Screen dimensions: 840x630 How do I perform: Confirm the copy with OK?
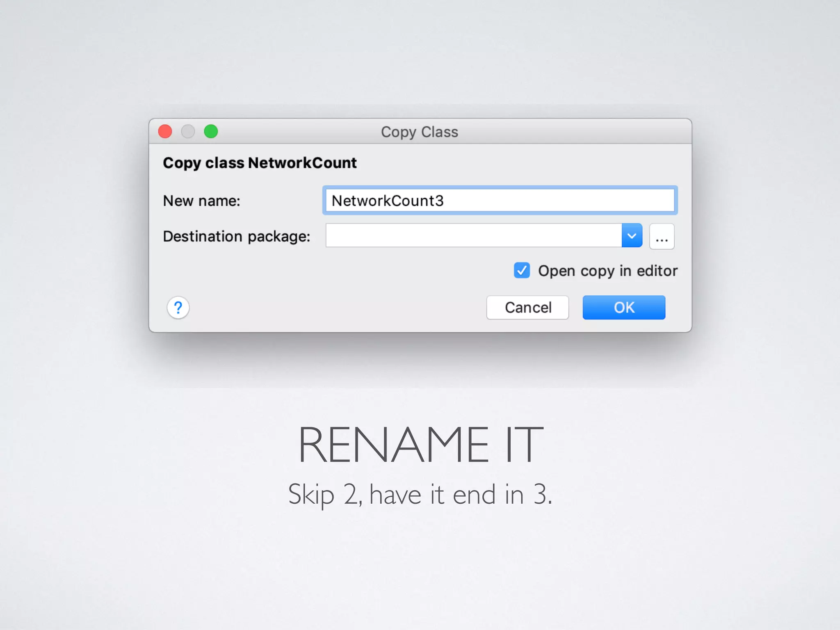click(623, 308)
